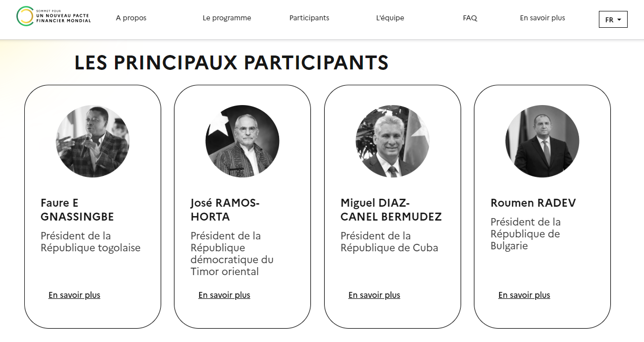
Task: Click the Miguel DIAZ-CANEL BERMUDEZ name heading
Action: click(x=391, y=210)
